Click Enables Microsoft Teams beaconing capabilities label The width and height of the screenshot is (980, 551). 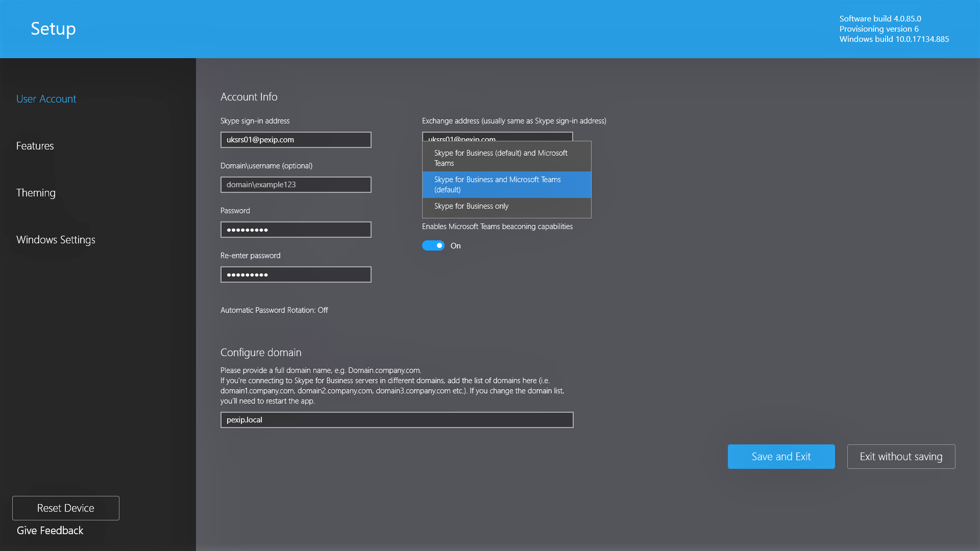(497, 227)
